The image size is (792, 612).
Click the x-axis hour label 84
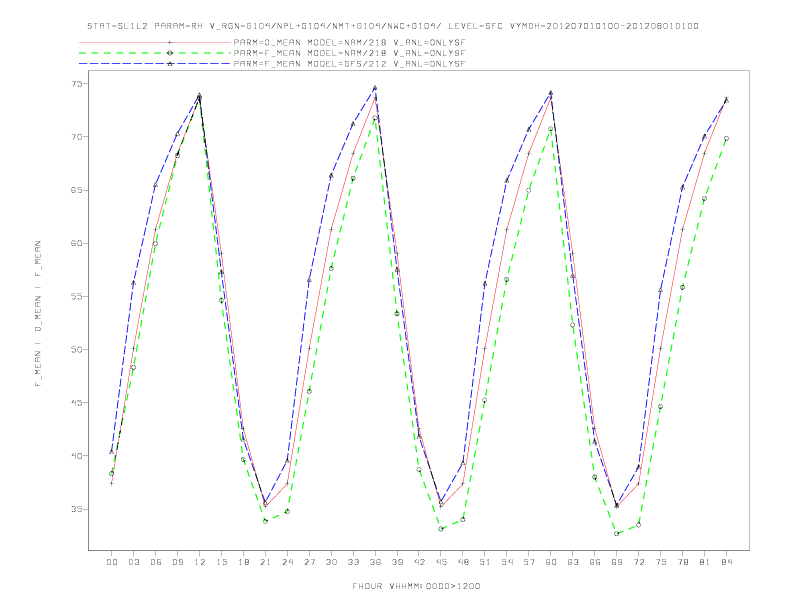point(726,562)
